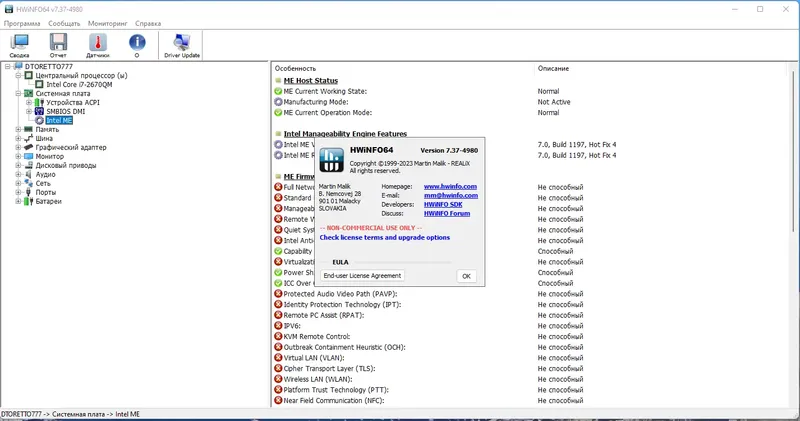Open the Сообщать menu
This screenshot has height=421, width=800.
pyautogui.click(x=64, y=23)
